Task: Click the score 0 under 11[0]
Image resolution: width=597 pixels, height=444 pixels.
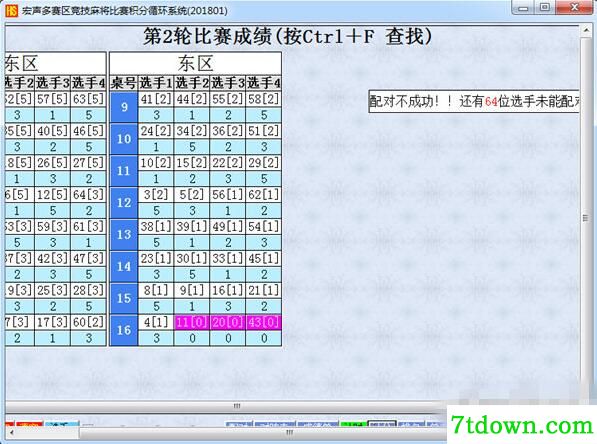Action: click(x=192, y=338)
